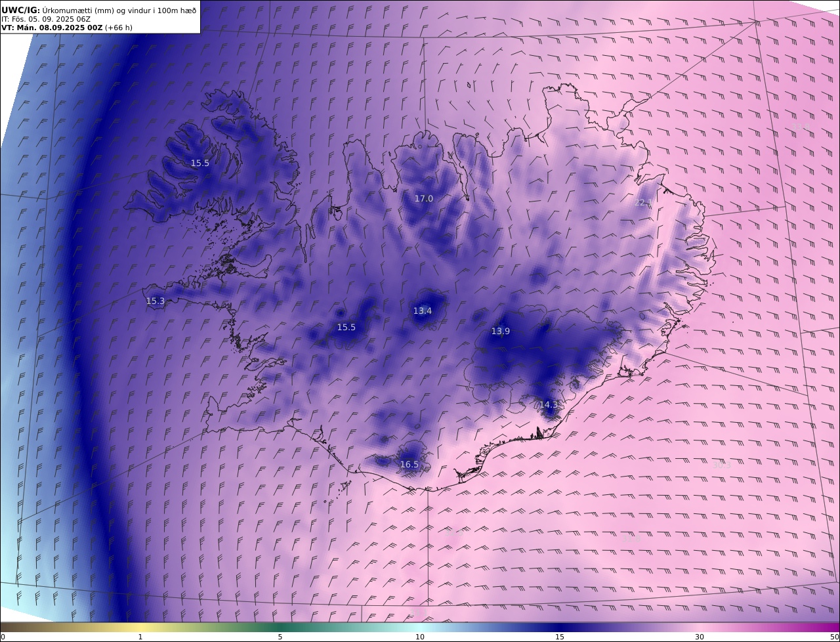Click the colorbar tick label '10'
Image resolution: width=840 pixels, height=642 pixels.
pos(420,637)
